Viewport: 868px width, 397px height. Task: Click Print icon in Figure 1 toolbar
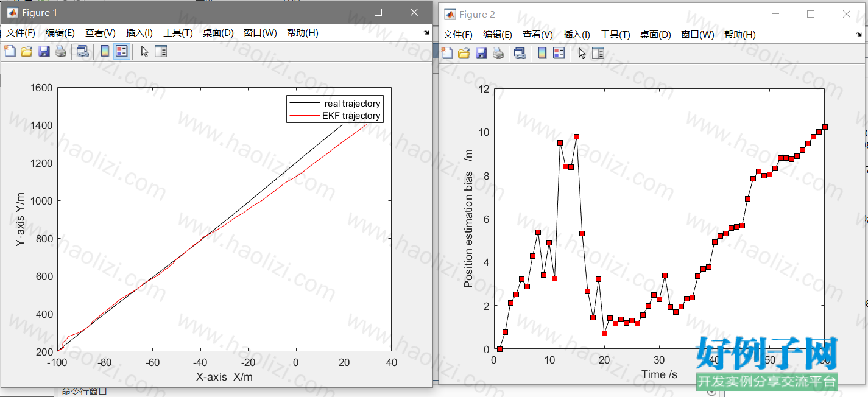tap(60, 51)
